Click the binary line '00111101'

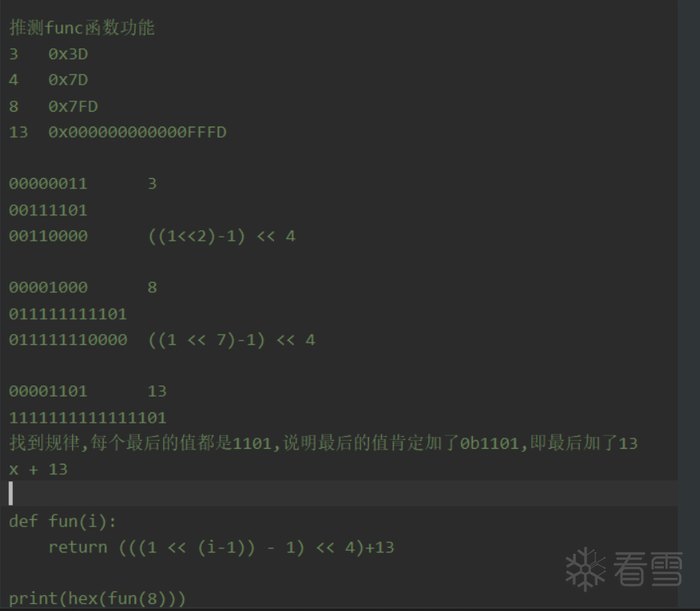pos(48,211)
